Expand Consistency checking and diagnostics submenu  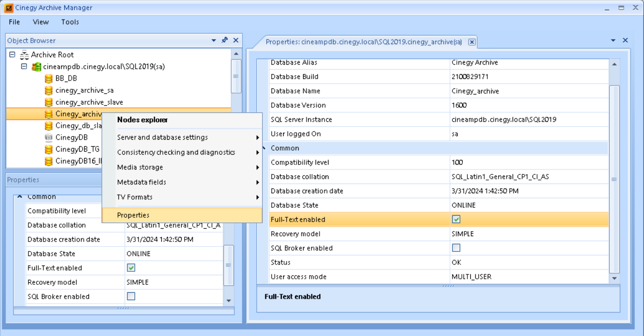(182, 153)
